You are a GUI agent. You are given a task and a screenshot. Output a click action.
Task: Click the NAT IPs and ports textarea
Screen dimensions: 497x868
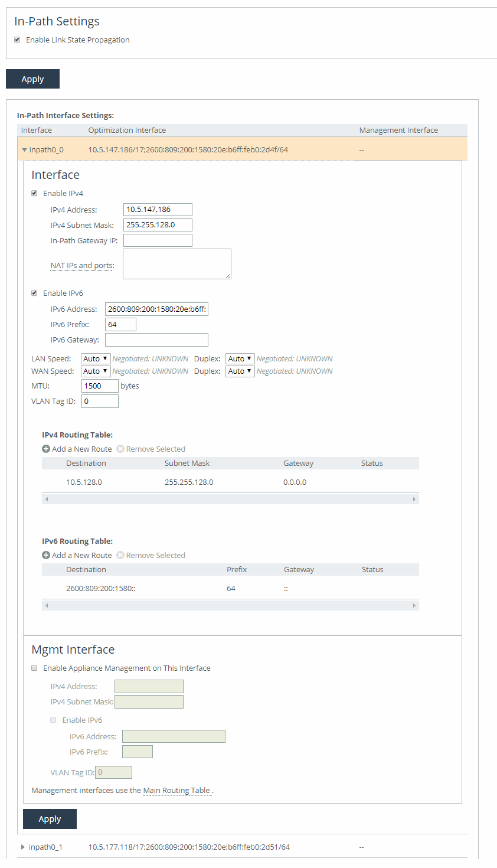pos(176,264)
